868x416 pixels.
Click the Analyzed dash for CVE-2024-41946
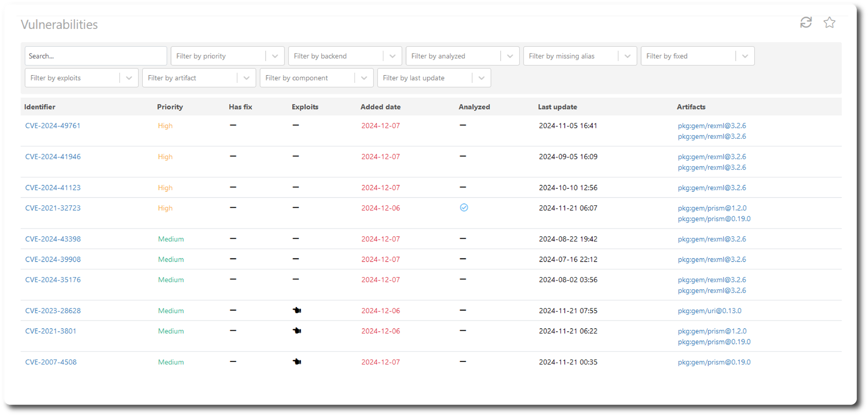463,156
